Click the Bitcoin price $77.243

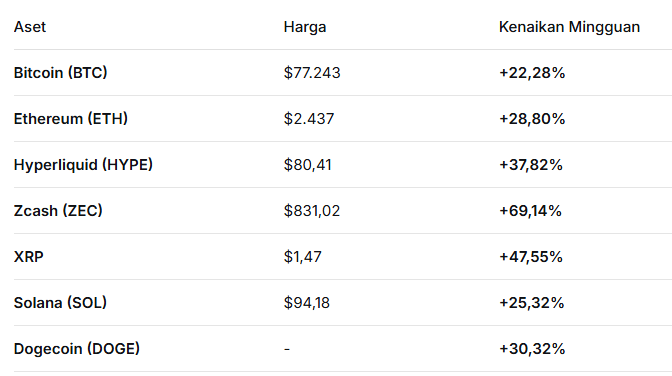pos(312,73)
